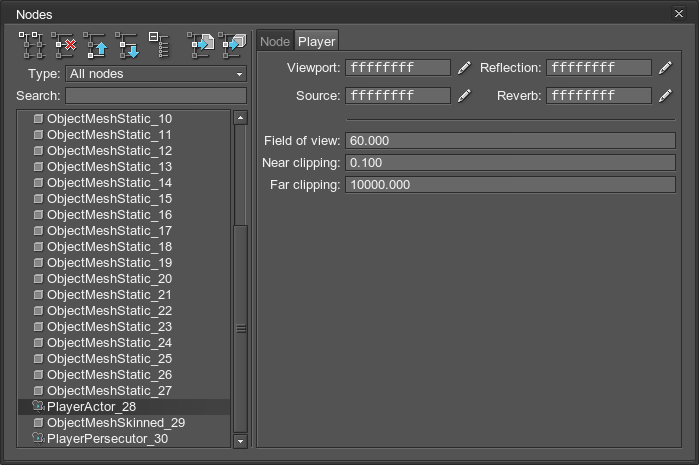This screenshot has height=465, width=699.
Task: Move node down using the down-arrow icon
Action: 127,45
